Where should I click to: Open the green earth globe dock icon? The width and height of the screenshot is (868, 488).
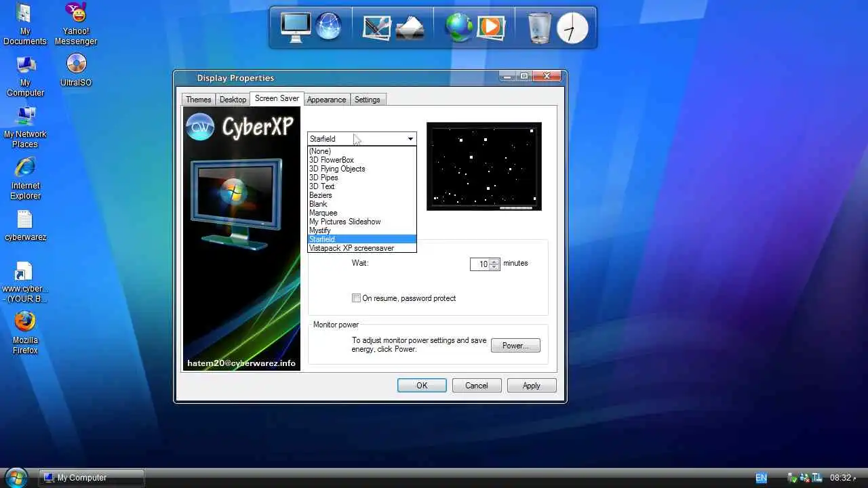click(x=459, y=28)
